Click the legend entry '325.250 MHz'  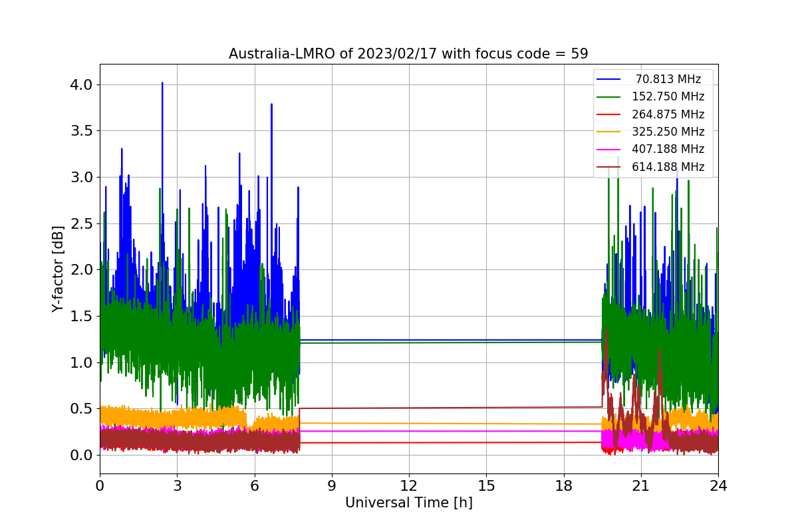click(x=668, y=132)
